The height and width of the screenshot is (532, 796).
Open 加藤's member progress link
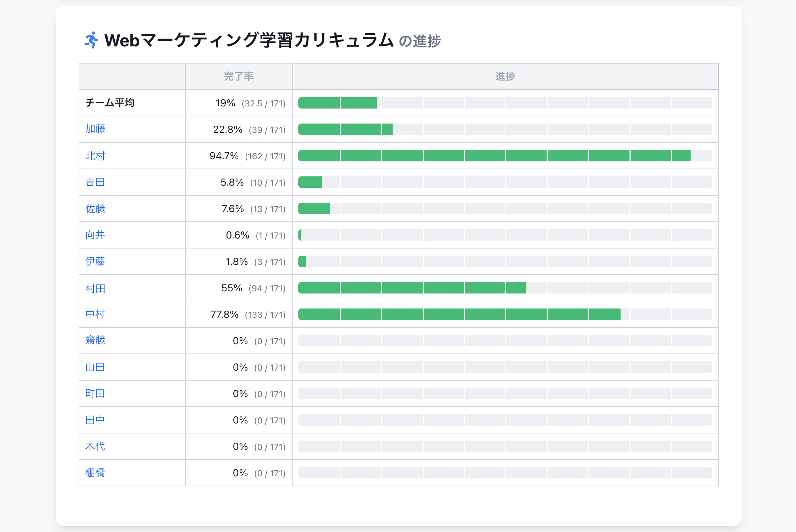click(x=95, y=129)
